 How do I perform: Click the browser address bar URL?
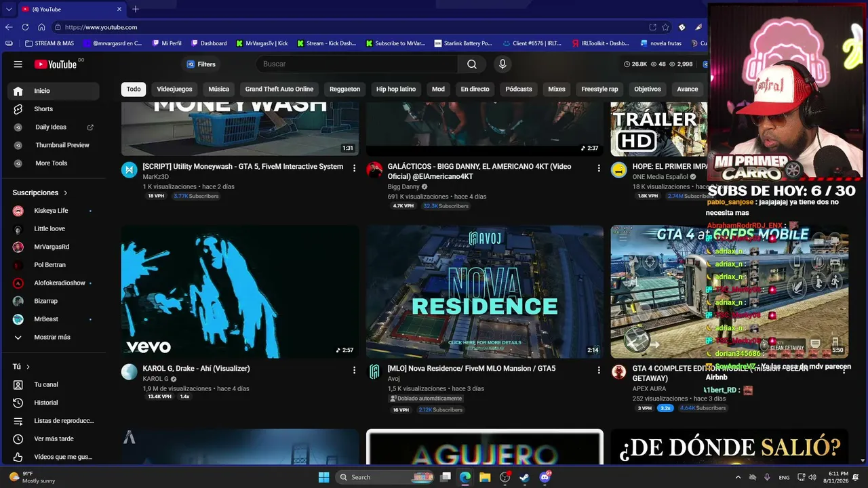101,27
